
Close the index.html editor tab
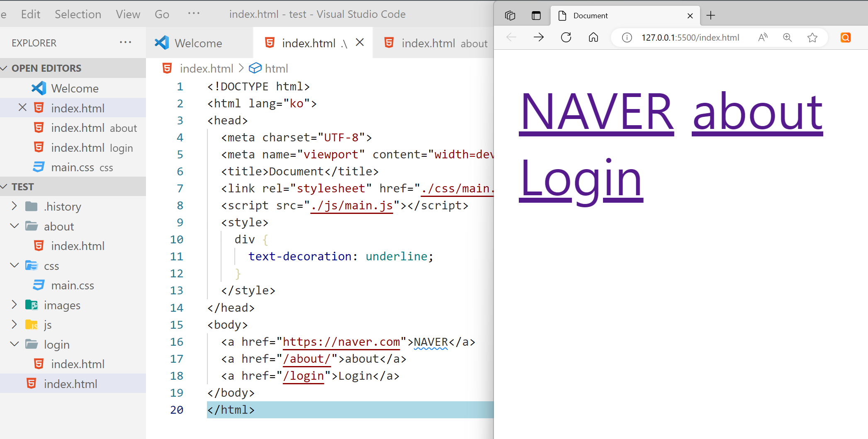[x=360, y=42]
